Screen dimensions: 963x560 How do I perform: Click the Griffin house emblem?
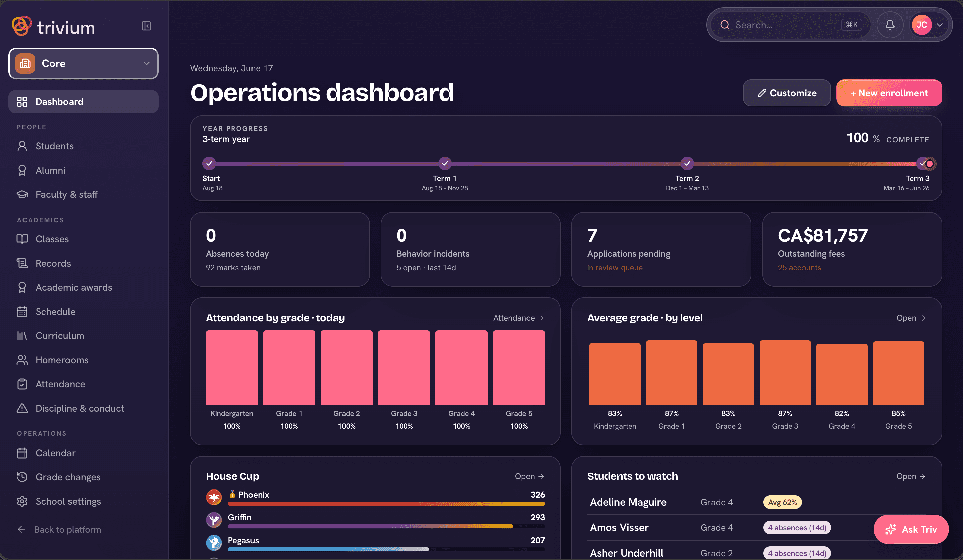coord(214,520)
